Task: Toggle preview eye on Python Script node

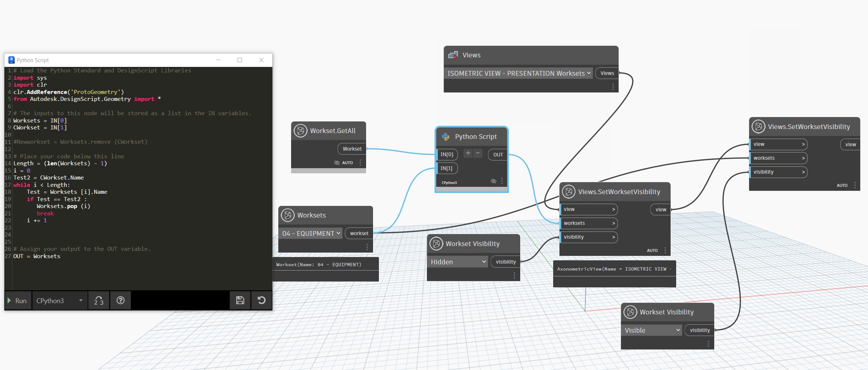Action: pos(493,181)
